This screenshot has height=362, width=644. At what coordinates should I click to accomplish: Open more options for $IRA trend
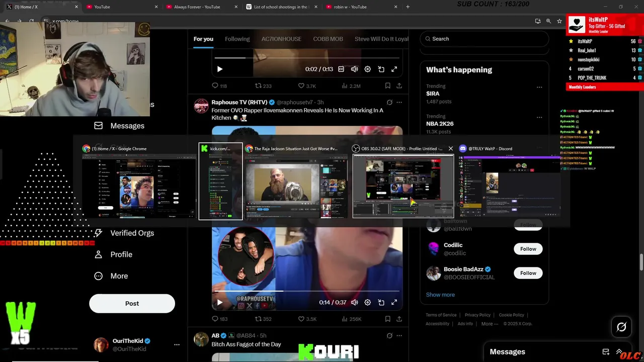click(x=539, y=87)
